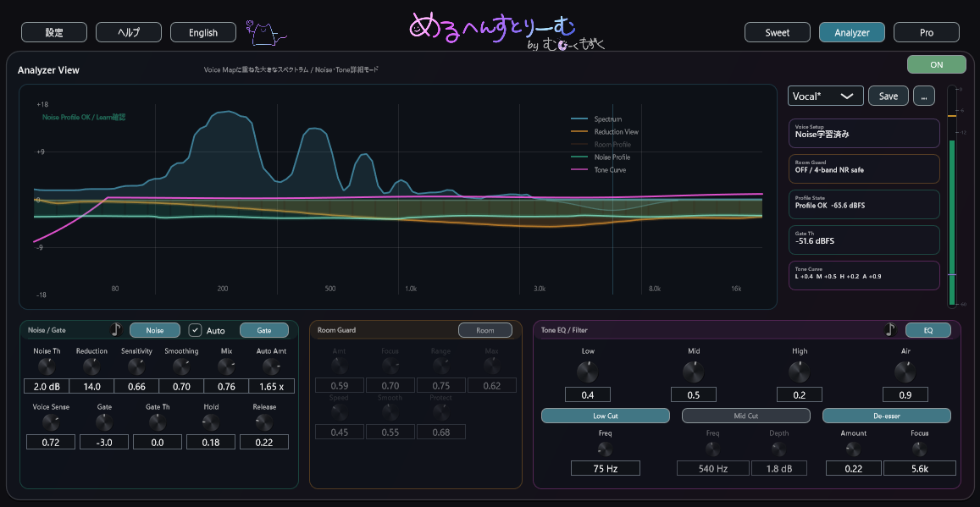The image size is (980, 507).
Task: Click the music note icon in Noise / Gate
Action: coord(116,329)
